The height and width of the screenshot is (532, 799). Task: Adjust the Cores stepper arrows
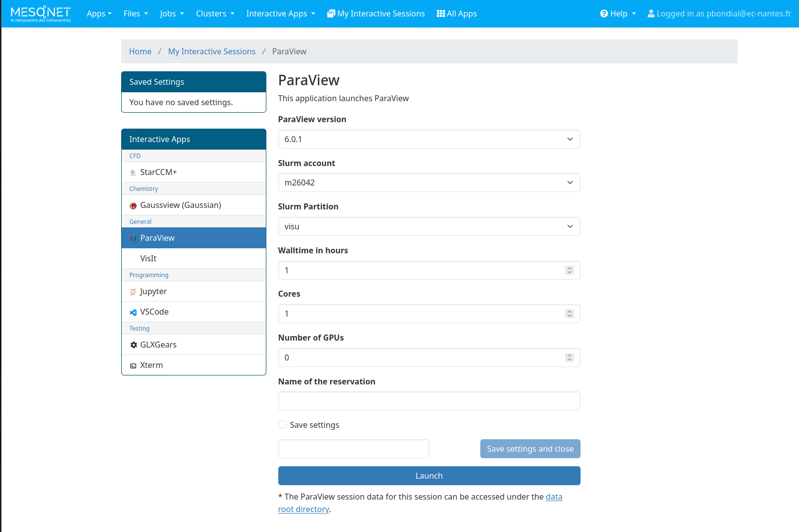pyautogui.click(x=569, y=314)
